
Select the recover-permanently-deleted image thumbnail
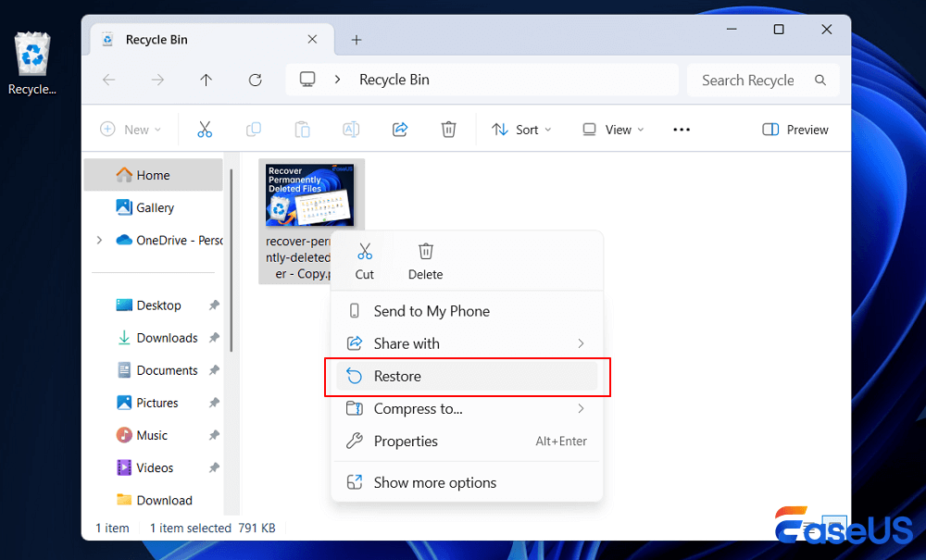click(x=311, y=193)
